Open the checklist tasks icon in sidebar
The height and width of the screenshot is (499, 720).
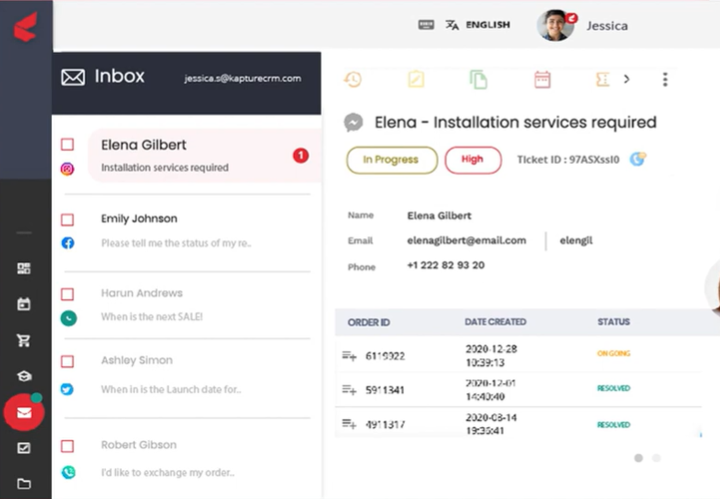pos(24,448)
